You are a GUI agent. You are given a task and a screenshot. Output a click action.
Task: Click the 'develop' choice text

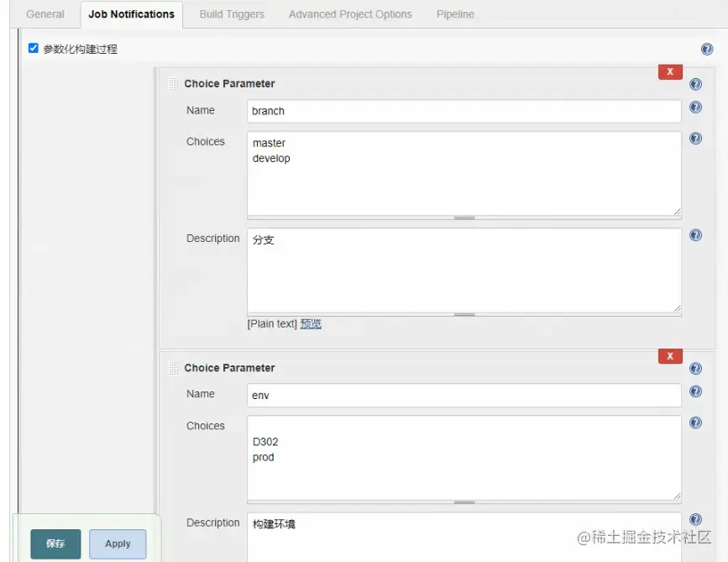click(x=271, y=159)
